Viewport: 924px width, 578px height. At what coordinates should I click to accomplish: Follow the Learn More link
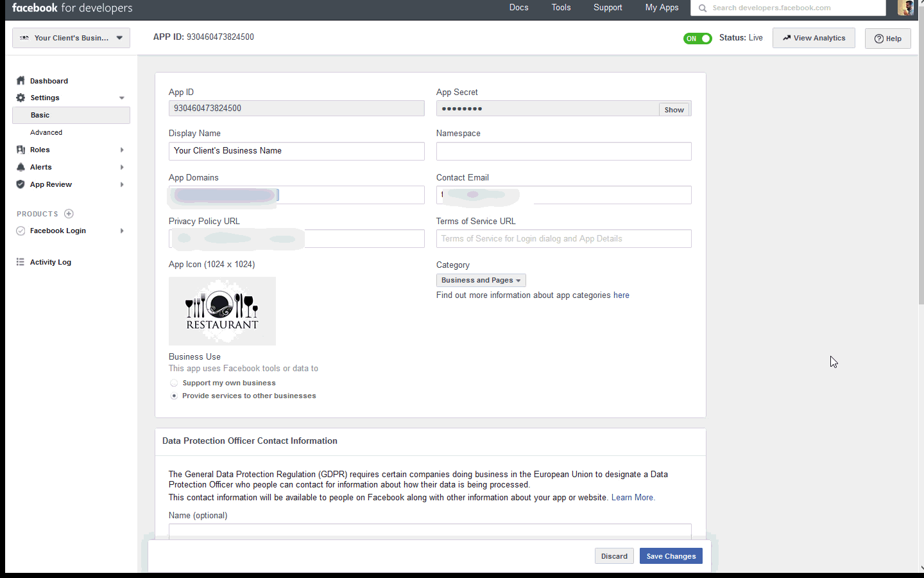pyautogui.click(x=633, y=498)
